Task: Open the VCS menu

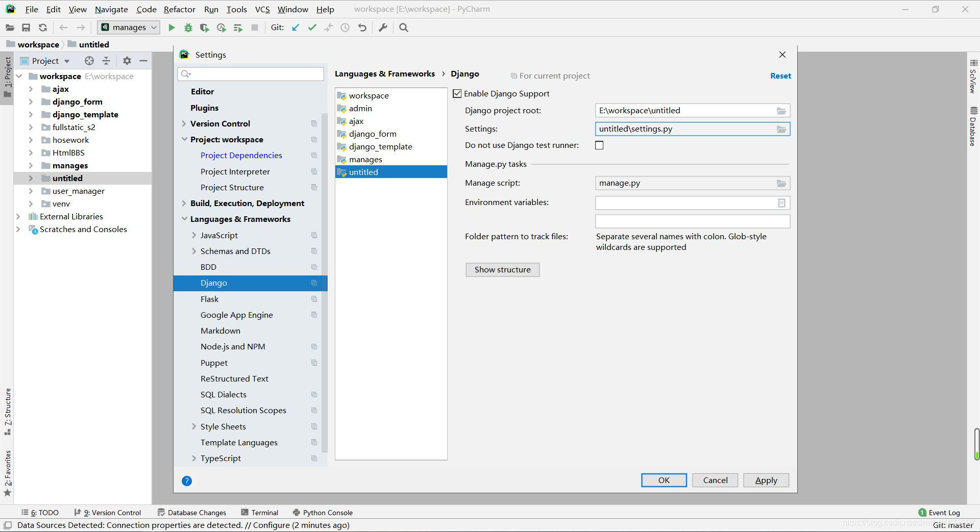Action: [x=262, y=9]
